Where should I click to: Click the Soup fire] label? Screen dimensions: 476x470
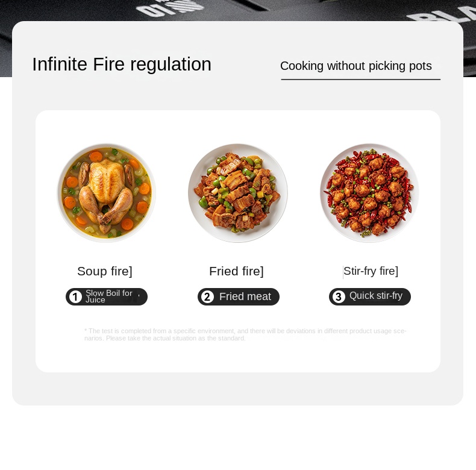(105, 271)
